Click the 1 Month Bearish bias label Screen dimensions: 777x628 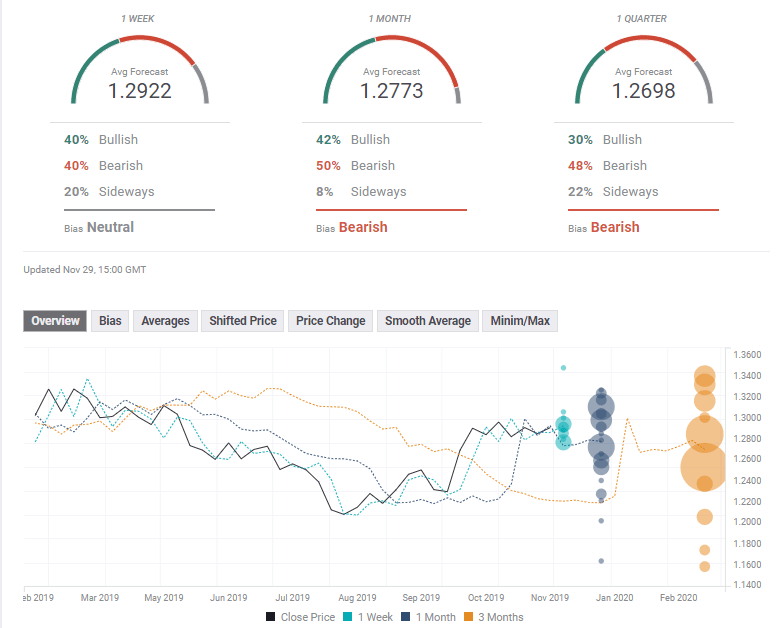click(365, 227)
